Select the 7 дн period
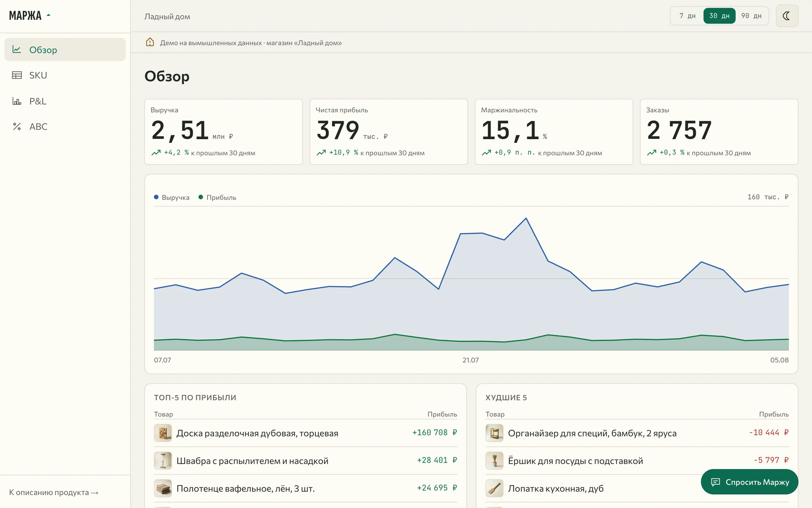The width and height of the screenshot is (812, 508). (687, 16)
